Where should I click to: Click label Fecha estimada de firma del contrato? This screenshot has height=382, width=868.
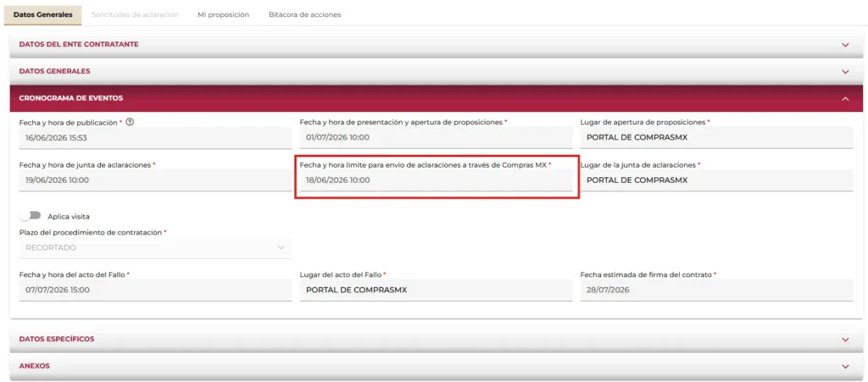[645, 274]
